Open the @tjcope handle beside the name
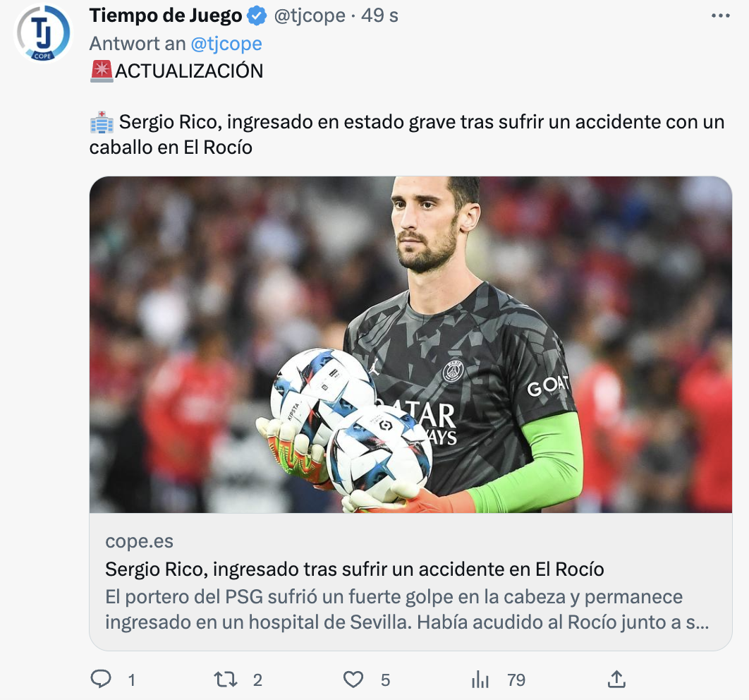Viewport: 749px width, 700px height. click(310, 16)
